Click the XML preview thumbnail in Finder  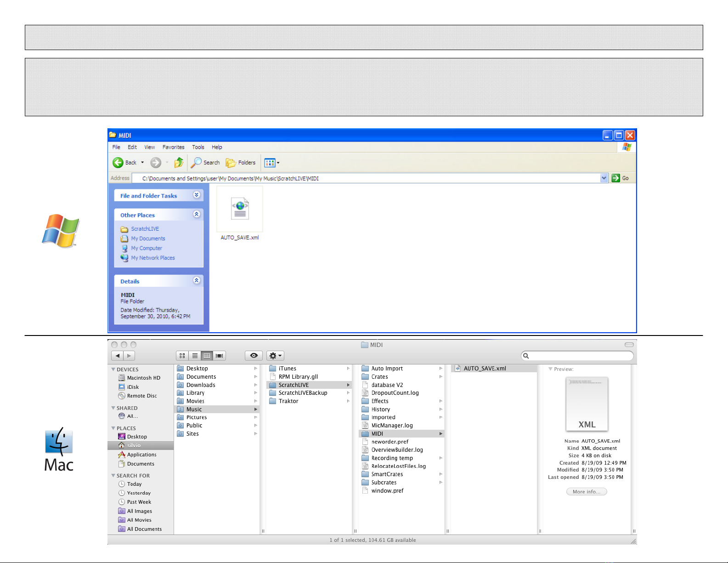click(x=587, y=404)
